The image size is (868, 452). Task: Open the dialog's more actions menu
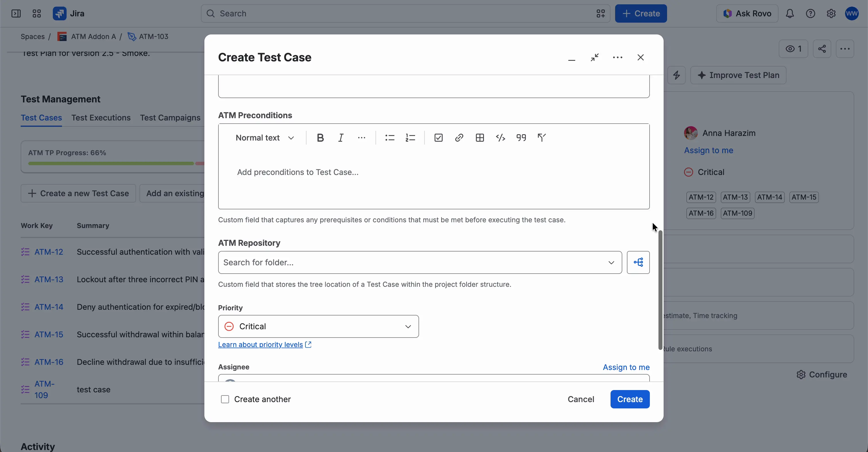pyautogui.click(x=617, y=58)
